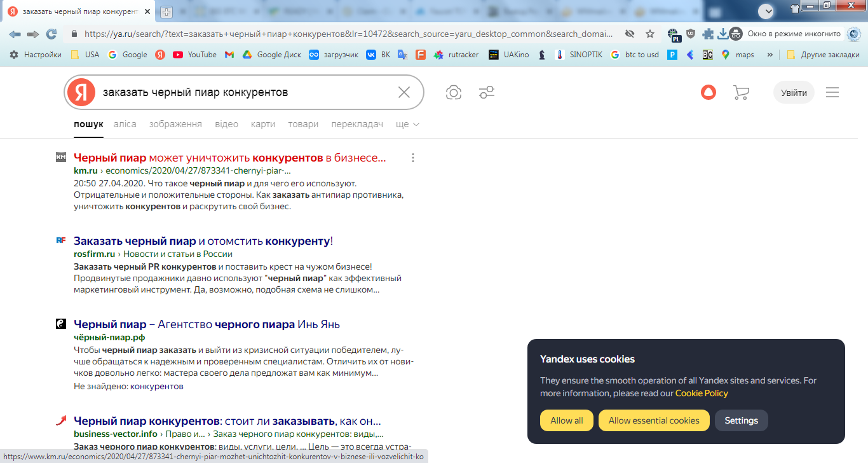Start an image search with the camera icon
868x463 pixels.
[x=453, y=93]
